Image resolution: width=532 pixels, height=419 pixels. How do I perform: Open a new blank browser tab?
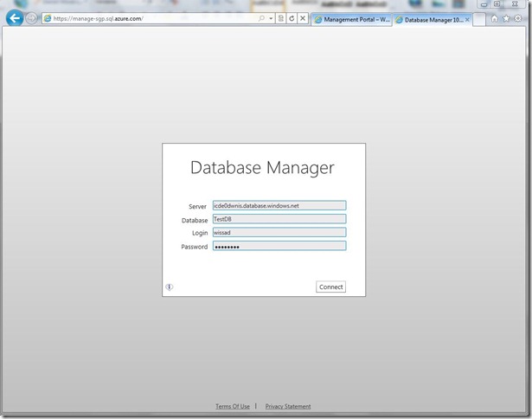point(478,20)
